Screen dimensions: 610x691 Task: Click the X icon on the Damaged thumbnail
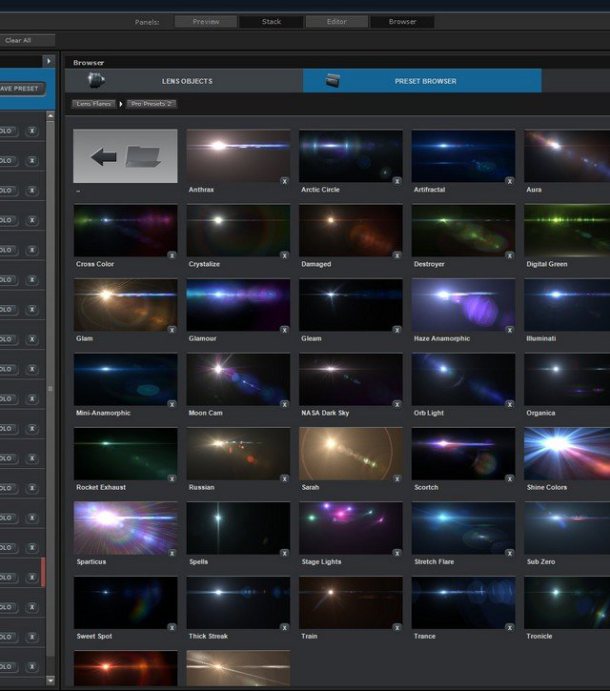point(397,256)
